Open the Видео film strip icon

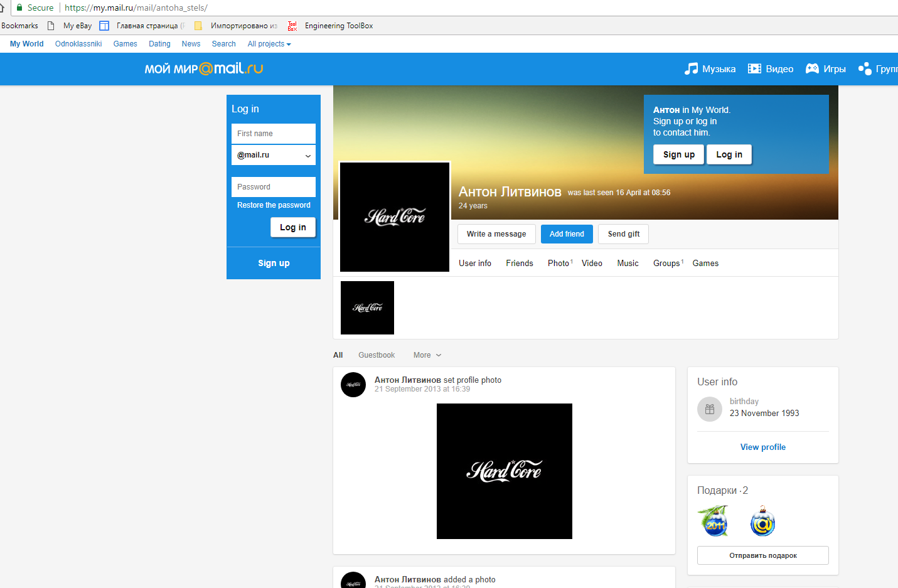(x=754, y=68)
